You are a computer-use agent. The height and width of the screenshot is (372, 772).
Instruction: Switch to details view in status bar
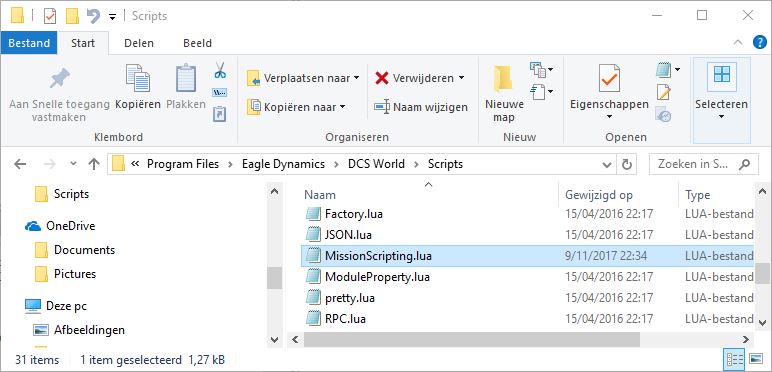pyautogui.click(x=731, y=358)
